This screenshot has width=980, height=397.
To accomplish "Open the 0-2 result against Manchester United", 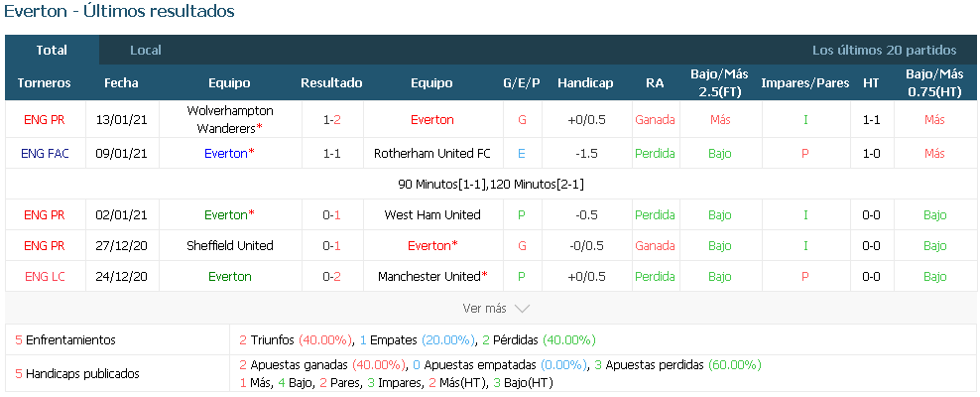I will point(332,276).
